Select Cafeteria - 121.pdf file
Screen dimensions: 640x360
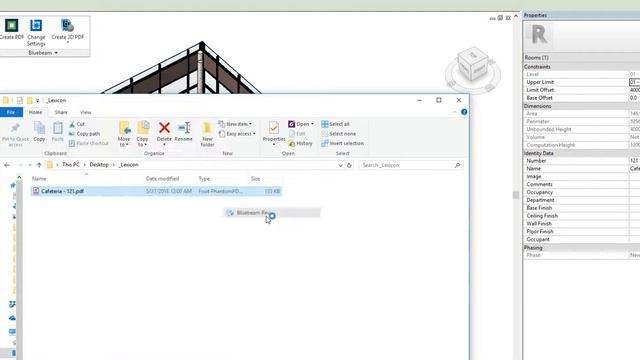156,191
